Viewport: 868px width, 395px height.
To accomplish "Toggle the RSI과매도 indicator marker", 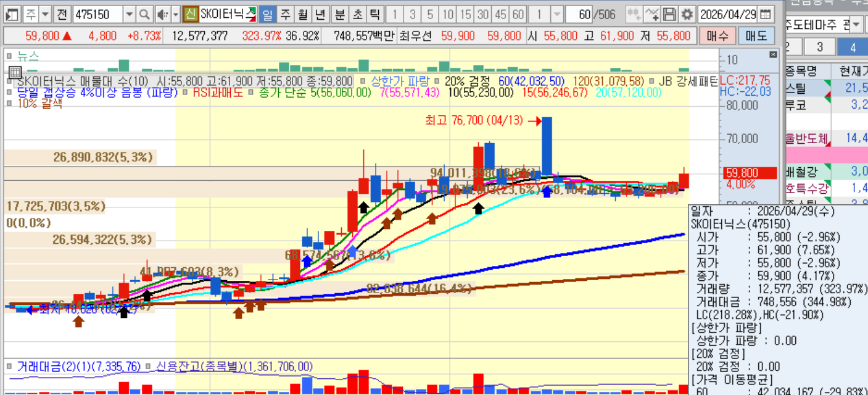I will tap(184, 92).
